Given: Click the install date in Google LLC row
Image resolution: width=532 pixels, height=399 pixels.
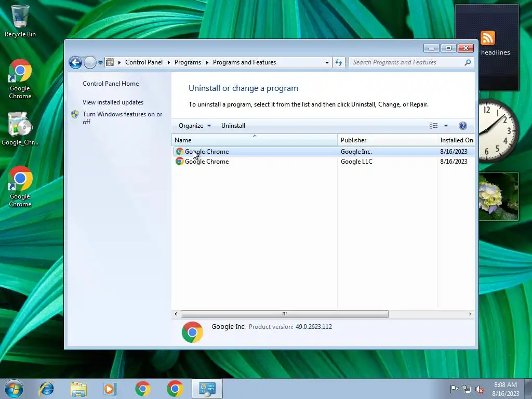Looking at the screenshot, I should coord(454,162).
